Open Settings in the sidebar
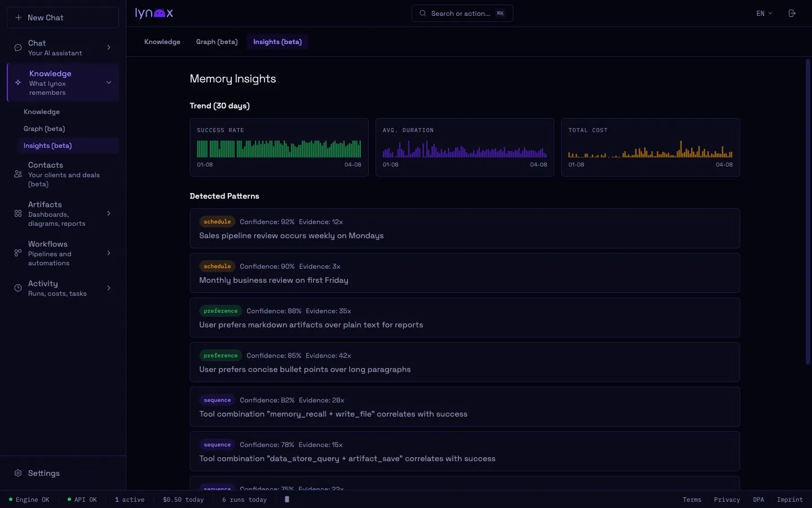Viewport: 812px width, 508px height. tap(63, 473)
